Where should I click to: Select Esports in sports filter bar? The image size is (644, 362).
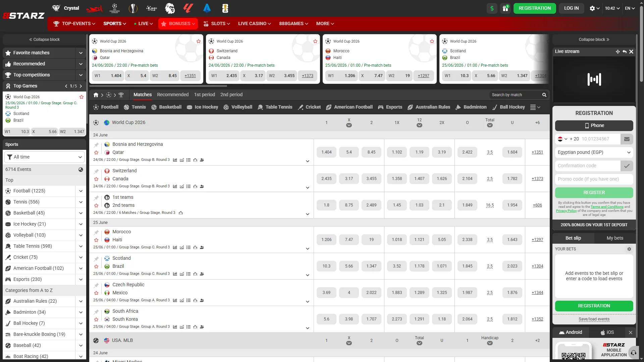[x=390, y=107]
